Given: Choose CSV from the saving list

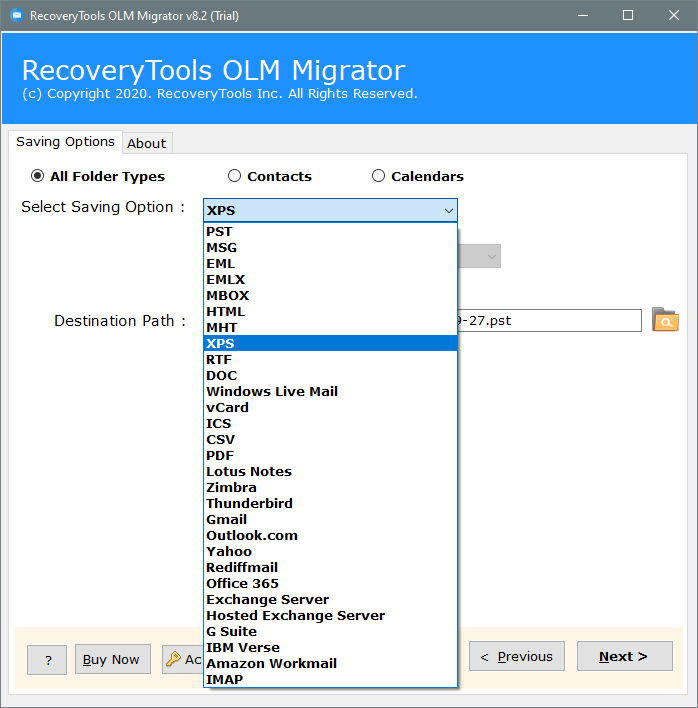Looking at the screenshot, I should click(330, 440).
